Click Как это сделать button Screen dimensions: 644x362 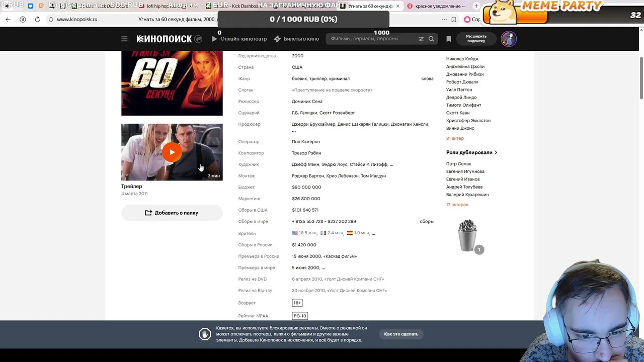[401, 334]
